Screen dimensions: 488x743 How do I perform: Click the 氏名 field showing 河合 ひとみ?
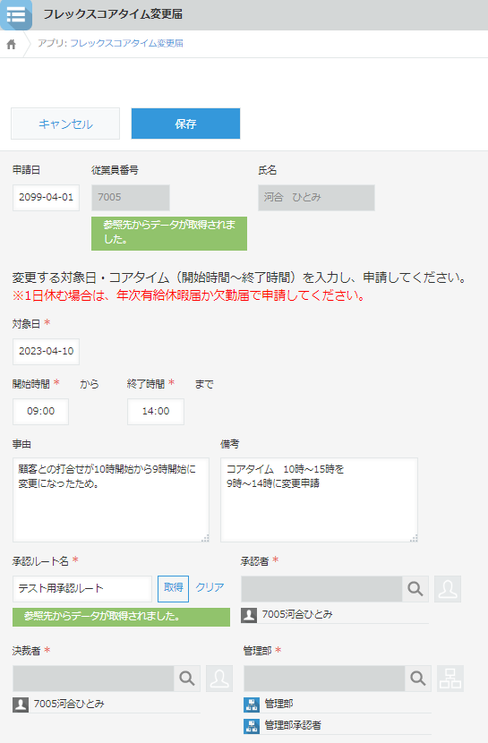pyautogui.click(x=316, y=198)
